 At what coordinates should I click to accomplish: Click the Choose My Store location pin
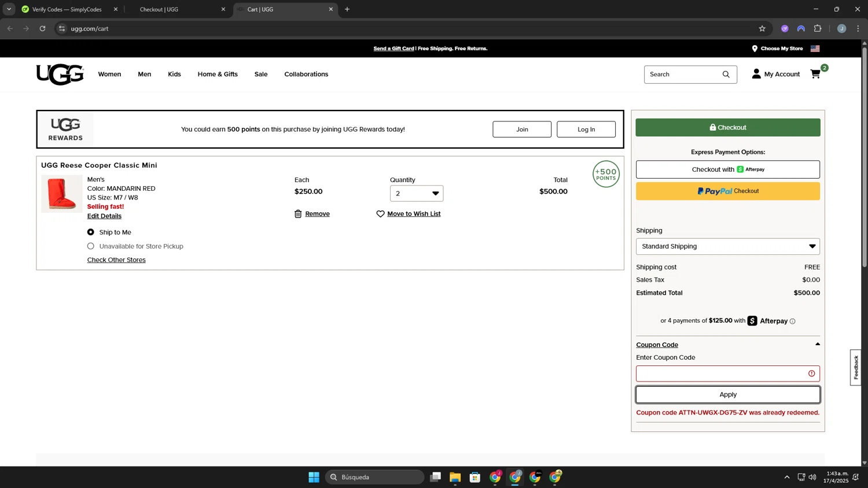(x=755, y=49)
